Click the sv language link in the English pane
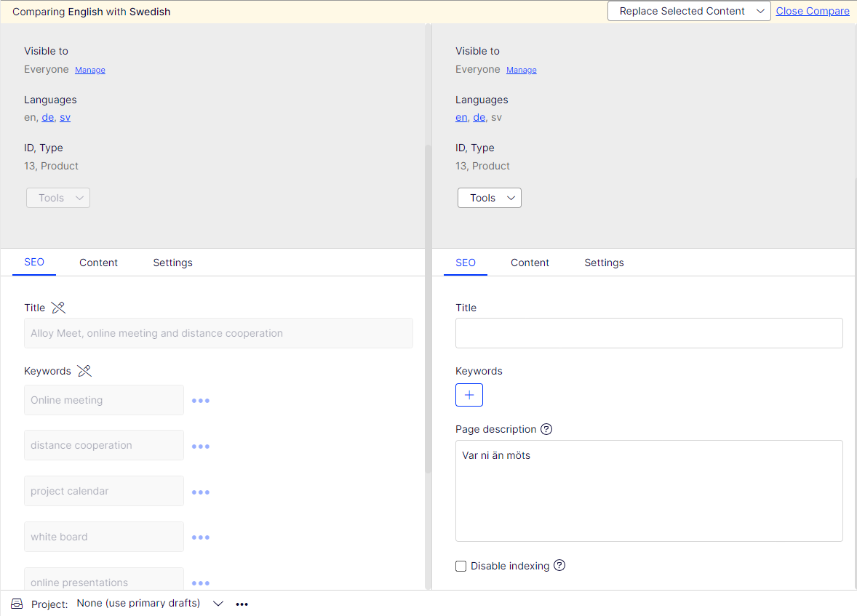The image size is (857, 616). pyautogui.click(x=65, y=118)
